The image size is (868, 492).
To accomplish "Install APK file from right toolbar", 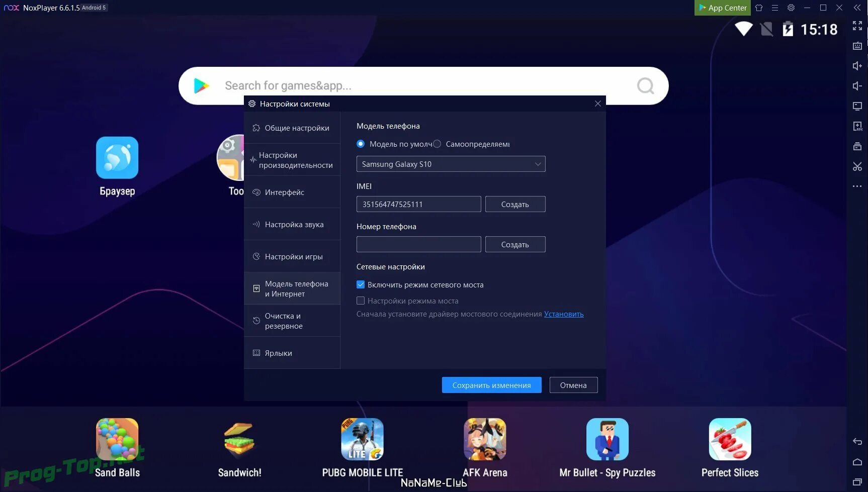I will pos(857,126).
